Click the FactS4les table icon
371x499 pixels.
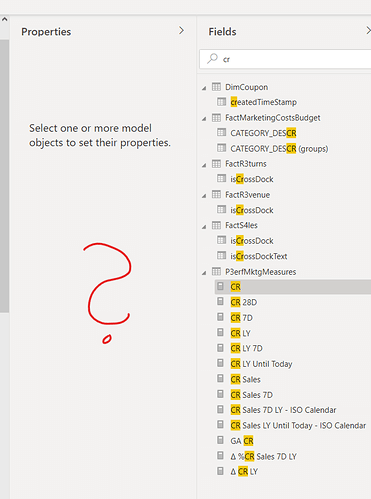pos(216,225)
